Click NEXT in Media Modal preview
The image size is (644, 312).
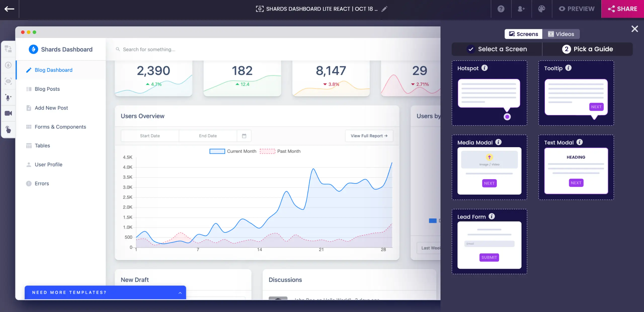pos(489,183)
